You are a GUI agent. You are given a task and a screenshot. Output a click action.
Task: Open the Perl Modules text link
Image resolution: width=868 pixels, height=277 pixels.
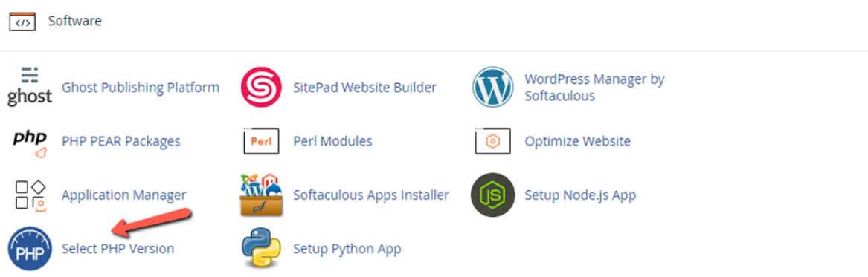pos(332,141)
